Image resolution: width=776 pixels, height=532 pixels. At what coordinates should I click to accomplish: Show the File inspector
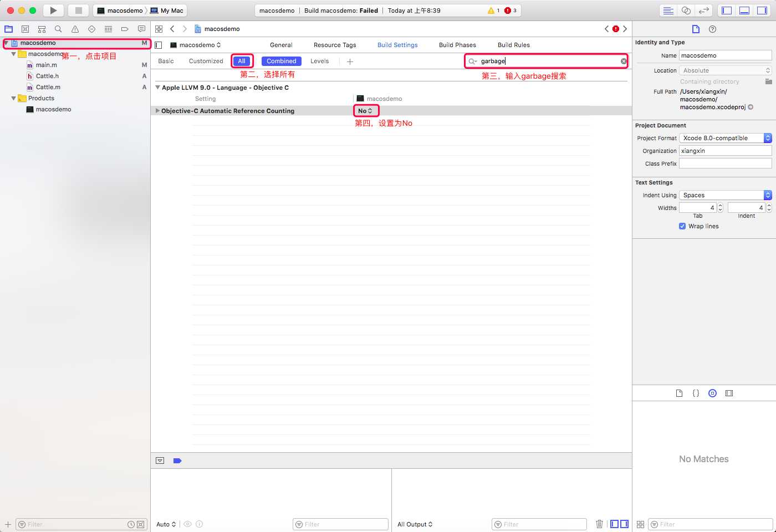pyautogui.click(x=696, y=29)
